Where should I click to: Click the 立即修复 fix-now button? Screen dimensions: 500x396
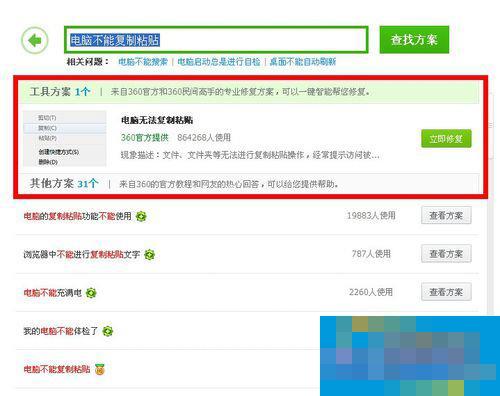[x=446, y=139]
